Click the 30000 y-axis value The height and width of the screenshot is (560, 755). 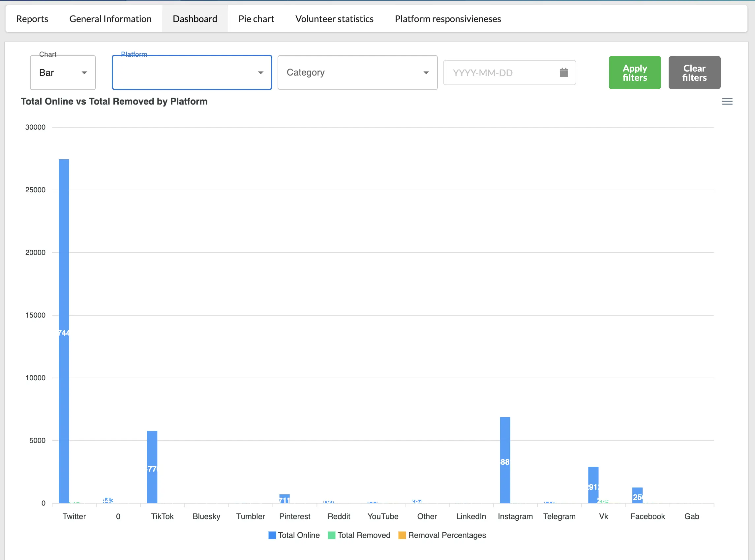(35, 127)
